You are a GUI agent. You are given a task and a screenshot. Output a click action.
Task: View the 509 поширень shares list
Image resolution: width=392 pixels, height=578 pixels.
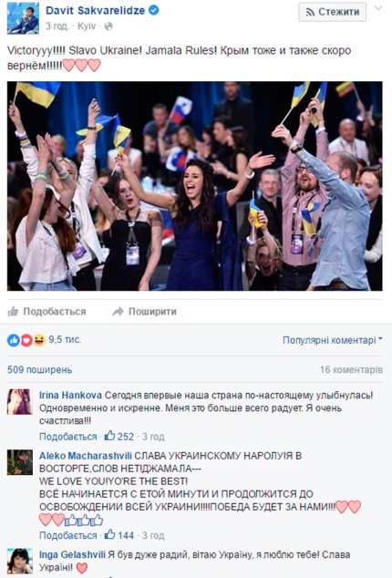click(39, 370)
